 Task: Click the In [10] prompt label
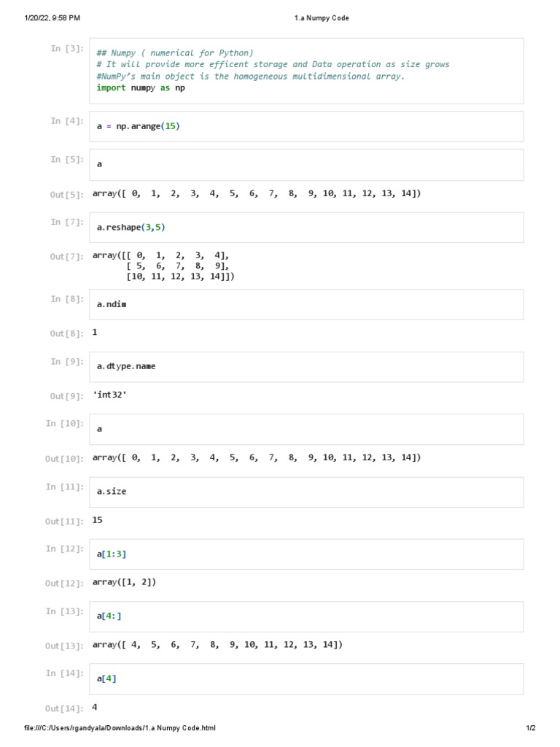click(65, 424)
